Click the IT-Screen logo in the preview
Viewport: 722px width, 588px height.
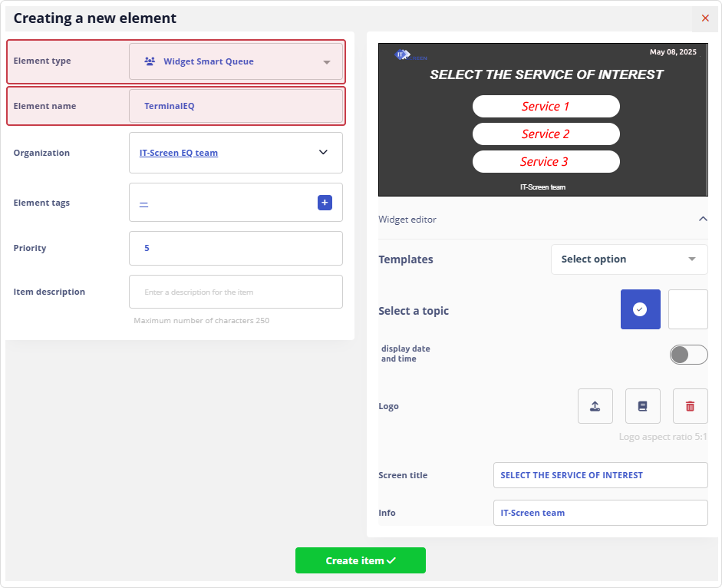[410, 55]
